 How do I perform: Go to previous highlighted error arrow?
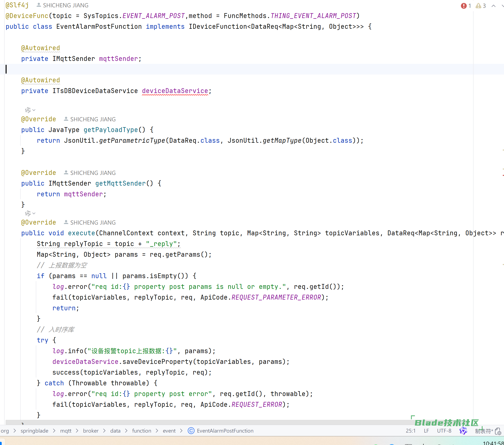[493, 6]
